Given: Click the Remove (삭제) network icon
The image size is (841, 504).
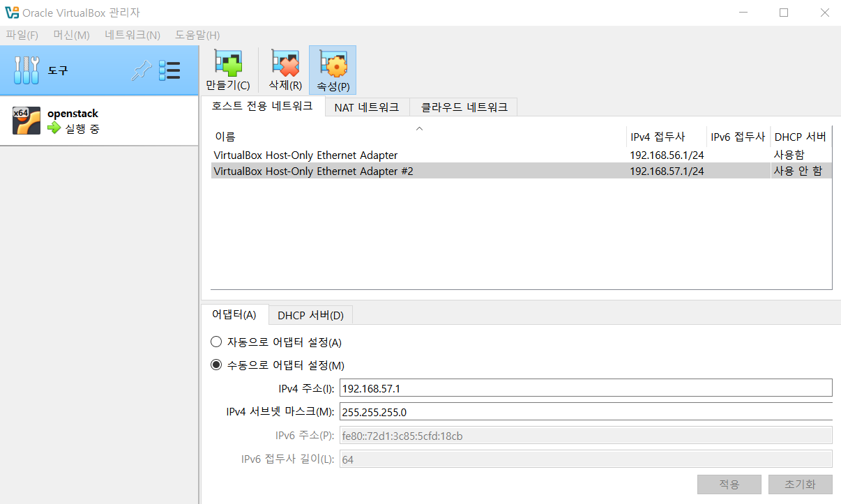Looking at the screenshot, I should click(x=285, y=63).
